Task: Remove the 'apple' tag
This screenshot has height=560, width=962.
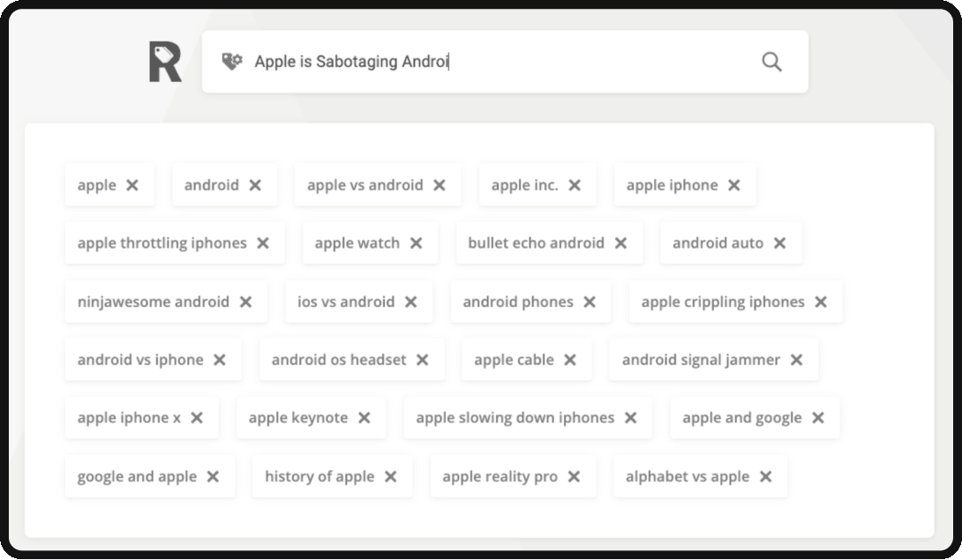Action: click(132, 184)
